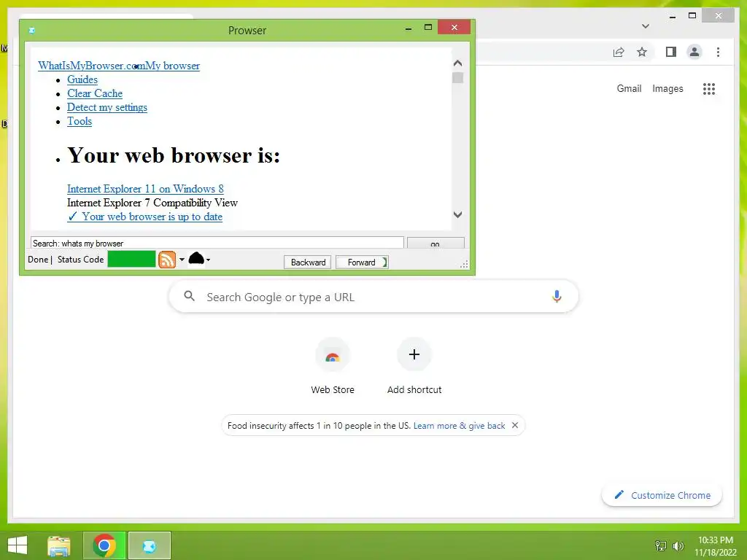
Task: Click the Add shortcut plus button
Action: (414, 354)
